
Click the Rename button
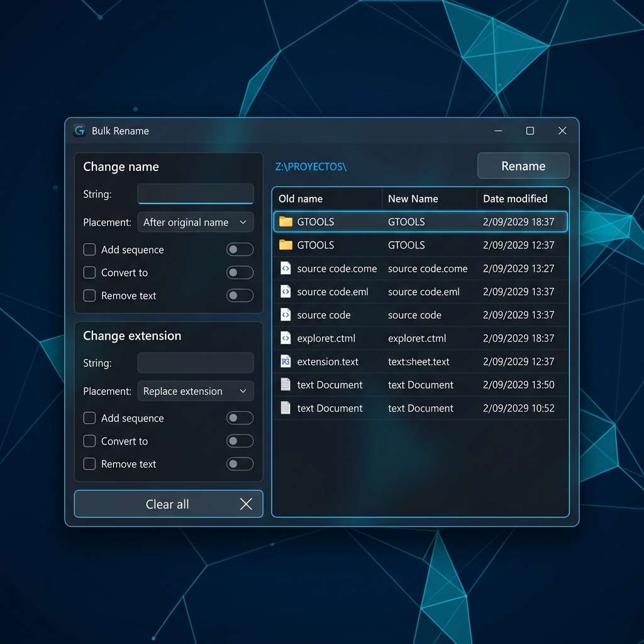523,166
